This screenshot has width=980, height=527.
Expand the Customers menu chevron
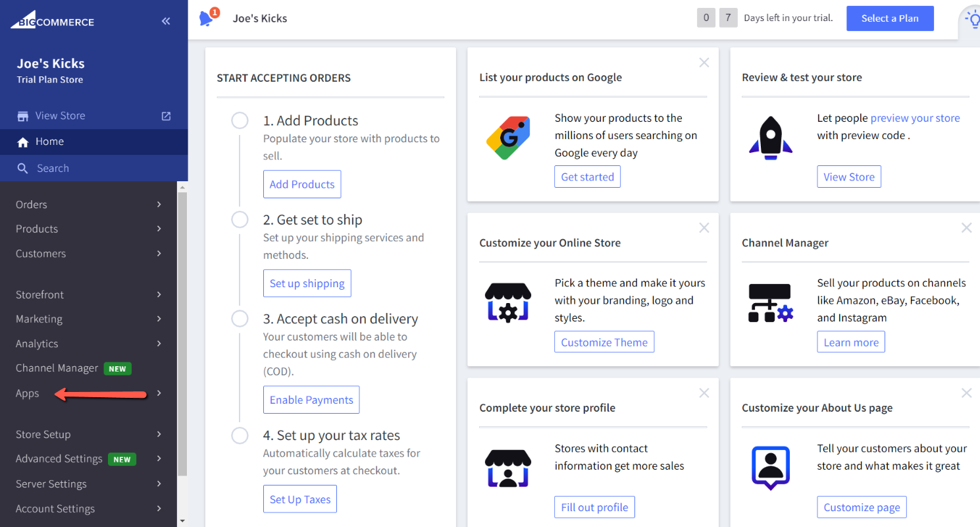(x=159, y=253)
